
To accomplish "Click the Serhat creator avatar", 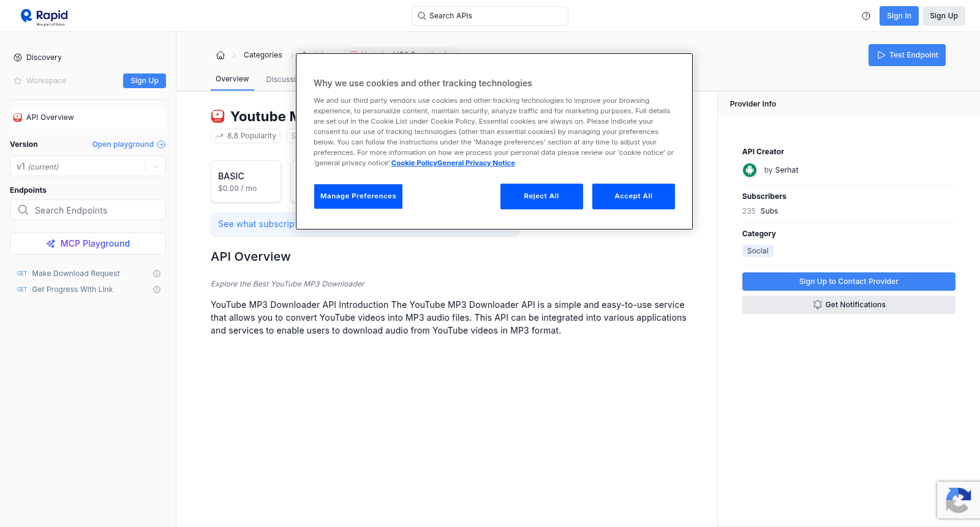I will [x=750, y=170].
